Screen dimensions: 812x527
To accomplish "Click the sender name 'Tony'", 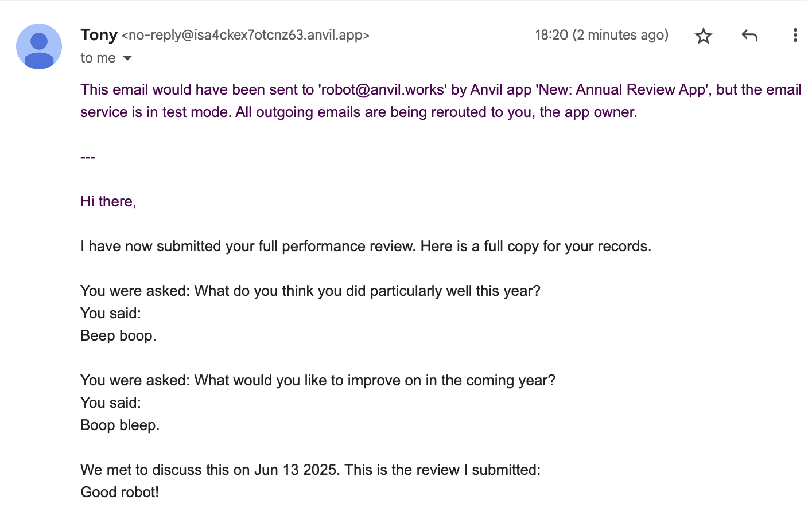I will point(99,35).
